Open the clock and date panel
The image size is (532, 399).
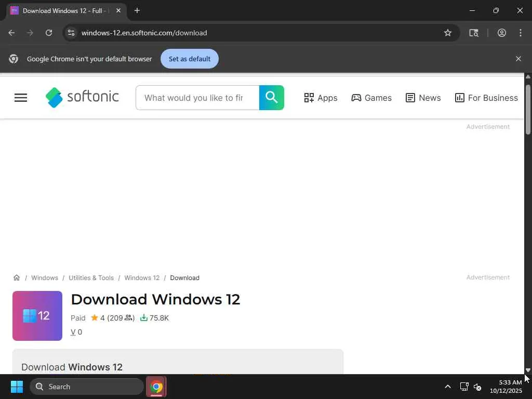coord(506,387)
